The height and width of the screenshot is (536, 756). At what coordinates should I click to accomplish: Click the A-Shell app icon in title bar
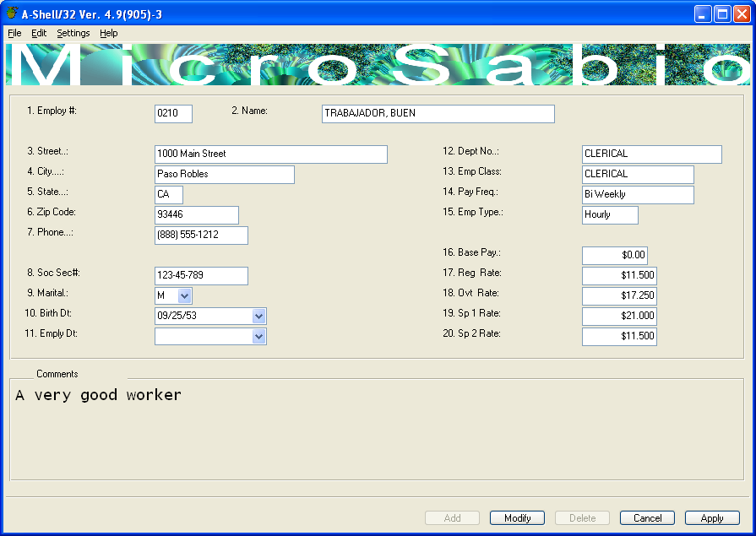[11, 14]
